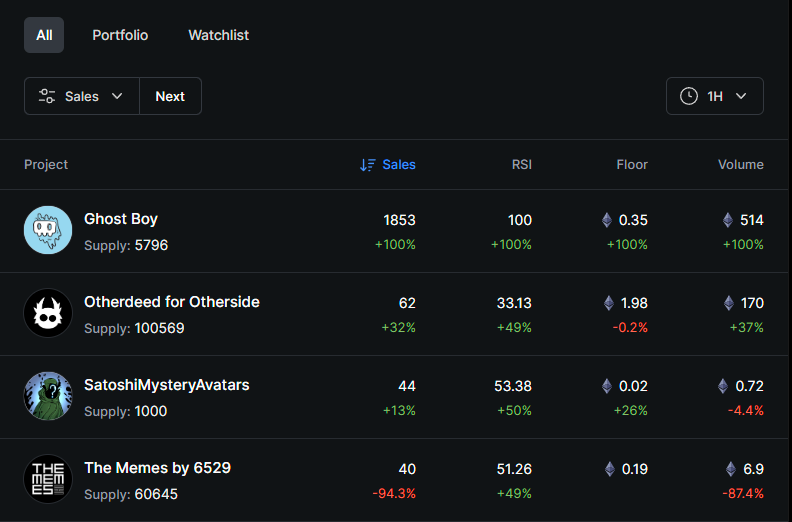Open the Watchlist tab

pyautogui.click(x=219, y=35)
